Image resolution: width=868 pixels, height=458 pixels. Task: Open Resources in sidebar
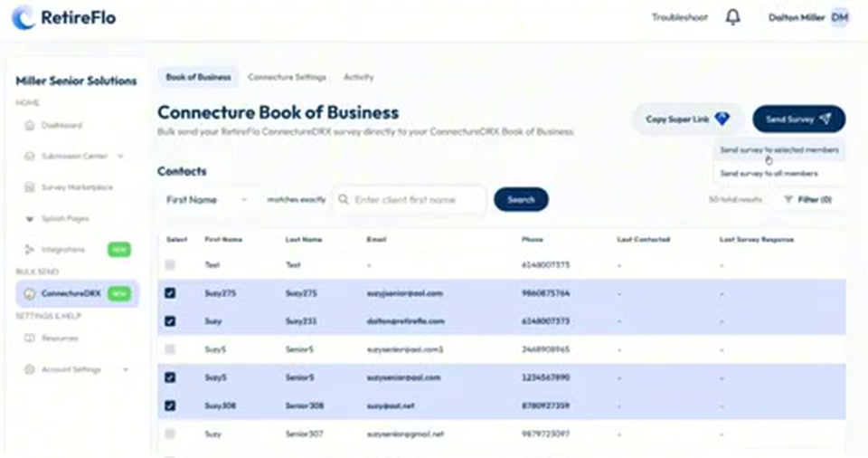click(x=60, y=339)
